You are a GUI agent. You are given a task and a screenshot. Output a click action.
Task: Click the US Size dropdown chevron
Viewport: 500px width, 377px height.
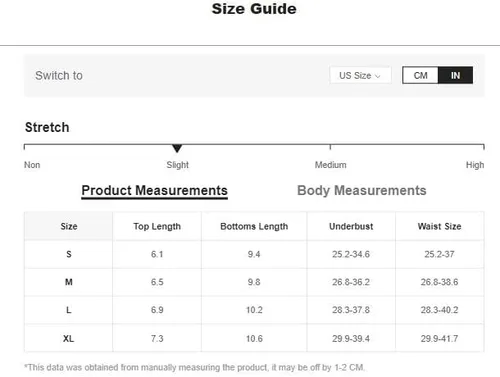pyautogui.click(x=377, y=76)
